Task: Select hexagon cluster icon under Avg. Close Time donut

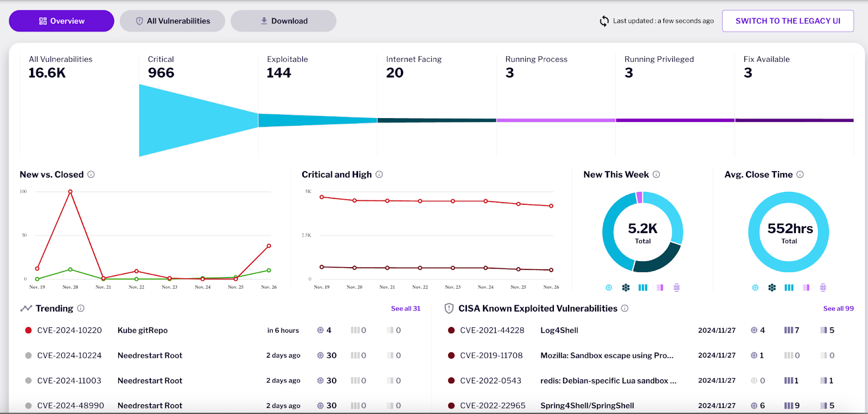Action: 772,288
